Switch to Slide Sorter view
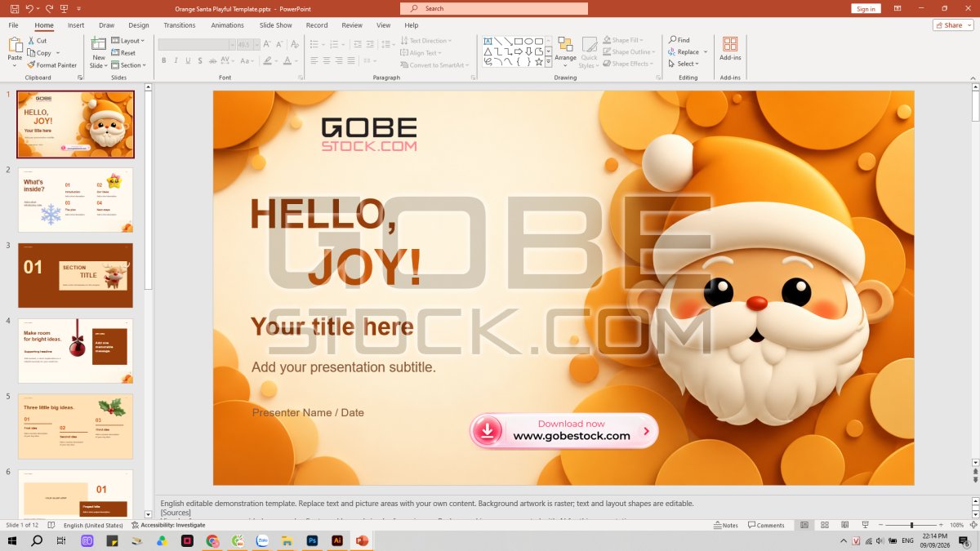Viewport: 980px width, 551px height. pyautogui.click(x=825, y=525)
